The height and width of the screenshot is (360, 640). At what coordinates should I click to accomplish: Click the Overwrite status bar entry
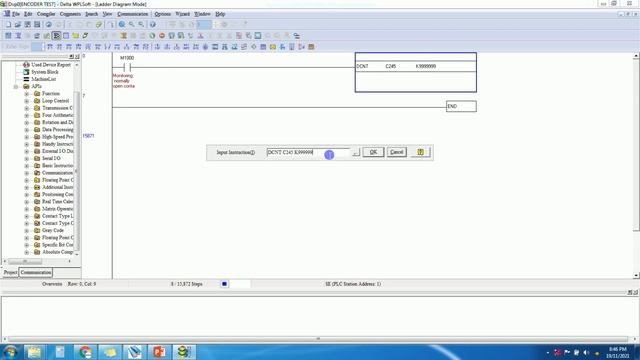tap(52, 284)
